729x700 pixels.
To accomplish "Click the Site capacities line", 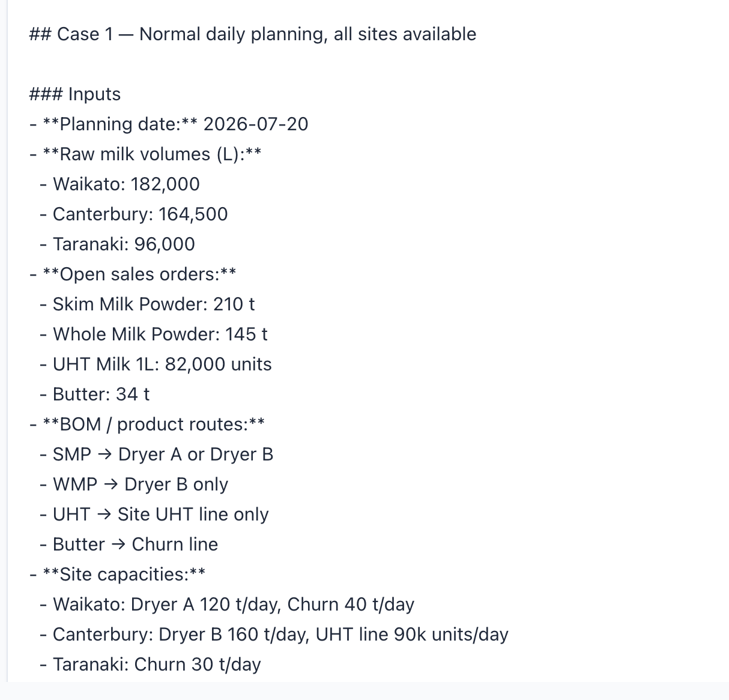I will click(x=117, y=575).
